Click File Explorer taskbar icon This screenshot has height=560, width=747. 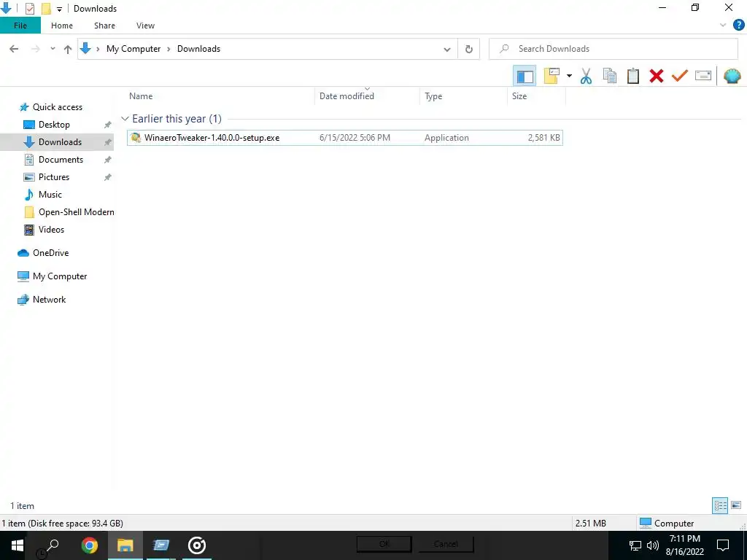[125, 545]
